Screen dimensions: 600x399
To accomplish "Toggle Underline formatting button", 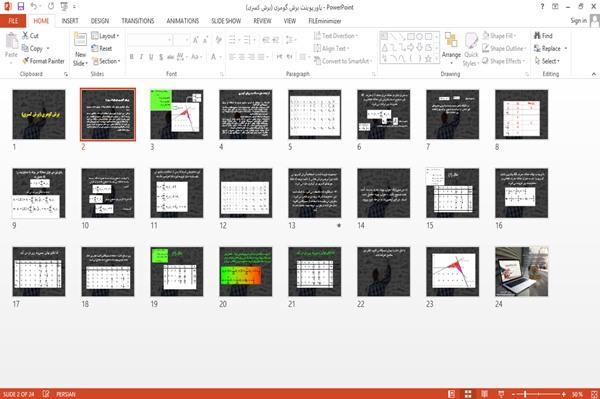I will (x=151, y=57).
